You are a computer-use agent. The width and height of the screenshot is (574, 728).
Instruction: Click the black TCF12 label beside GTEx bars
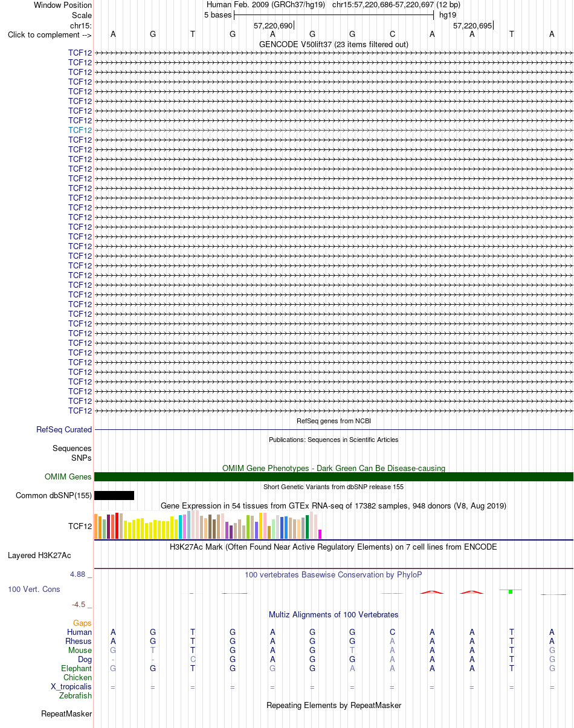[x=80, y=526]
